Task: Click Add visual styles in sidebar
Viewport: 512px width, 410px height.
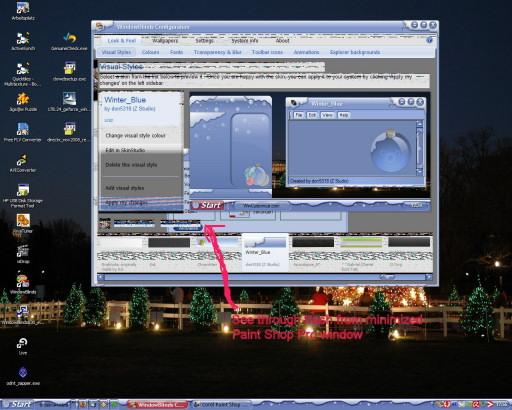Action: [125, 188]
